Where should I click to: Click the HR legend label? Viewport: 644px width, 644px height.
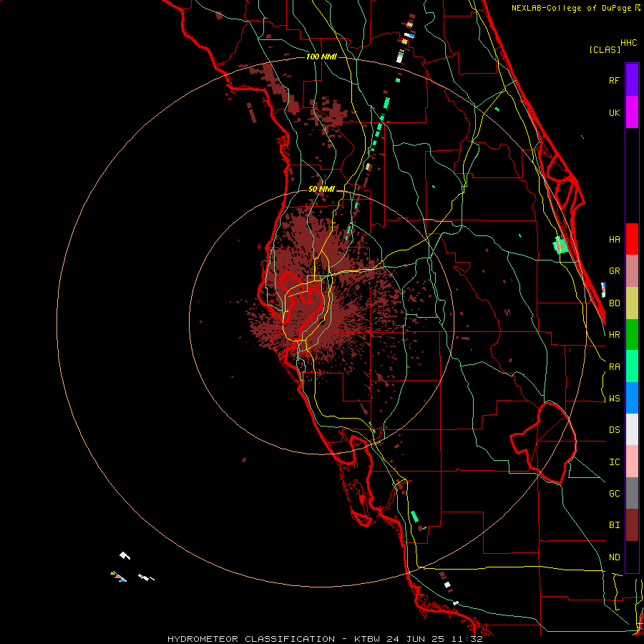pos(614,335)
